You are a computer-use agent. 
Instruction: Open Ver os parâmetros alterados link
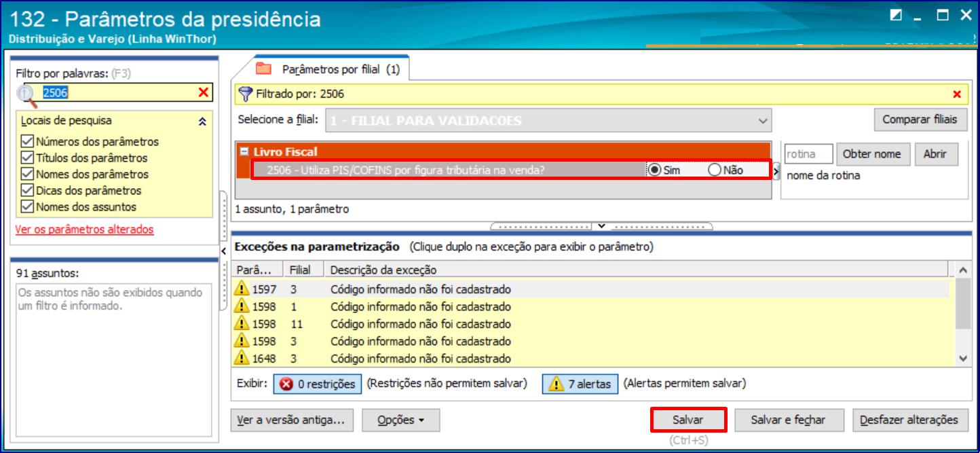tap(84, 230)
